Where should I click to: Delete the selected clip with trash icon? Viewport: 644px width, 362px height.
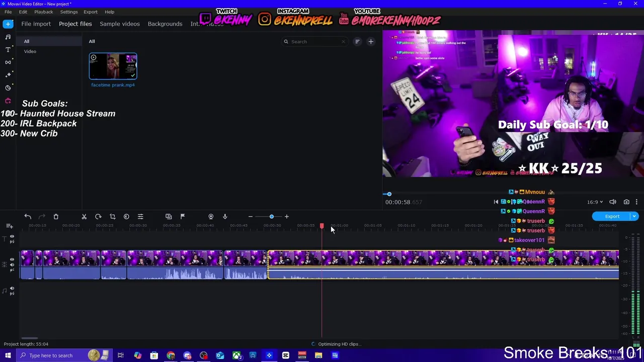(56, 217)
